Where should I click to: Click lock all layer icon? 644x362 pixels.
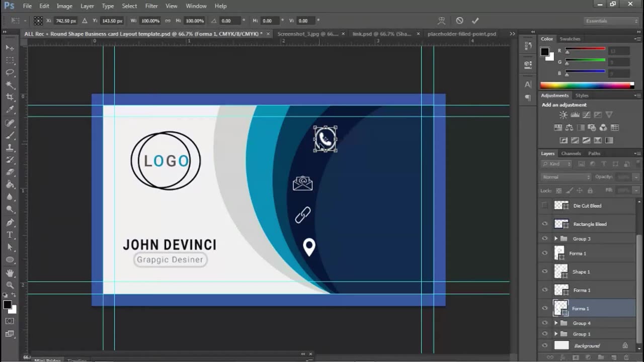[590, 191]
